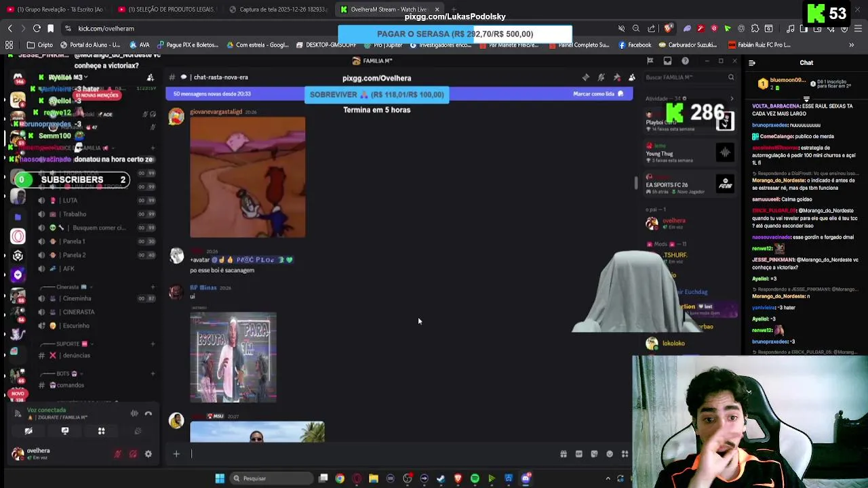
Task: Open Woody Woodpecker GIF from giovanevargastaligd
Action: coord(248,177)
